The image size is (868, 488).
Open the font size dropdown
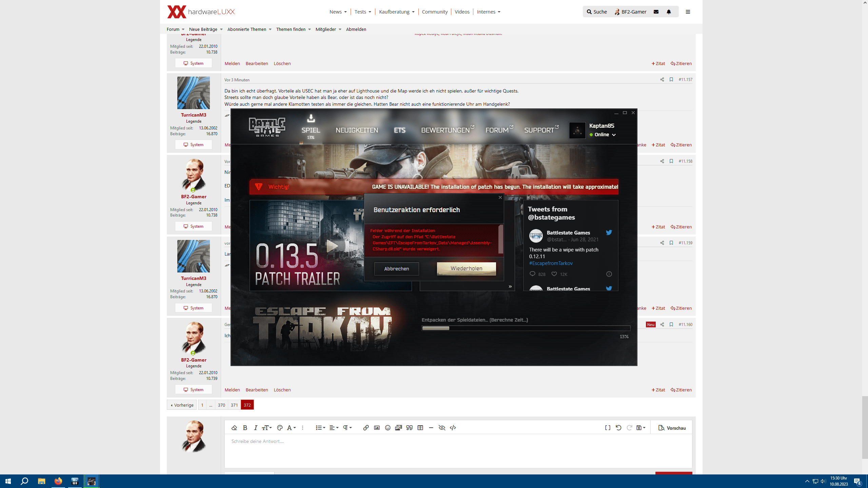(x=267, y=428)
